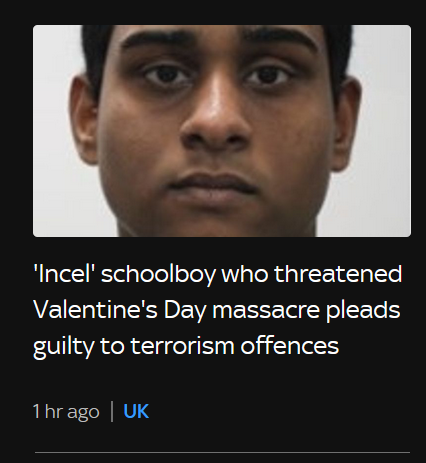
Task: Click the vertical separator beside the UK tag
Action: (x=112, y=412)
